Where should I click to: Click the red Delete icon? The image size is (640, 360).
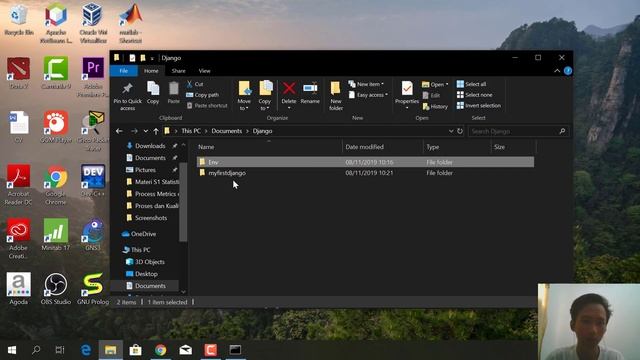[x=289, y=89]
